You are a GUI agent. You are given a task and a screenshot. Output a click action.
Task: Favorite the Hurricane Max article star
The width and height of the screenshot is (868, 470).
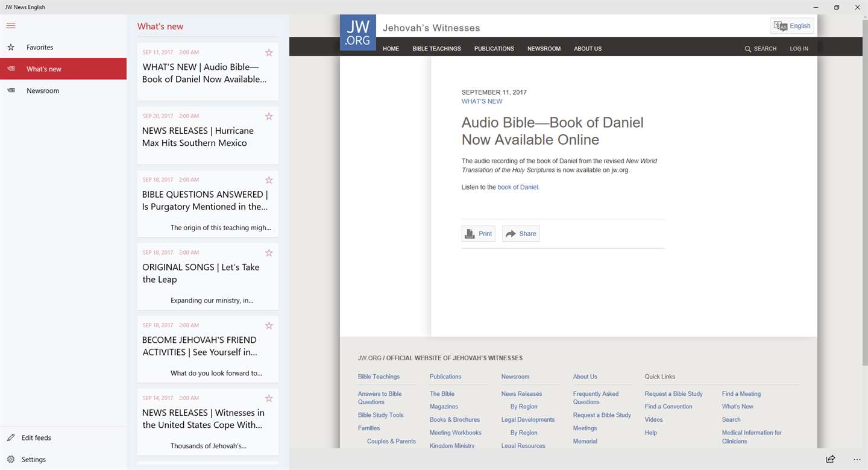click(x=269, y=116)
